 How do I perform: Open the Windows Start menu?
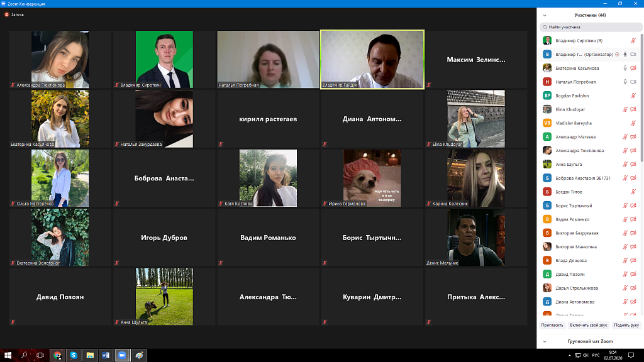pyautogui.click(x=8, y=355)
